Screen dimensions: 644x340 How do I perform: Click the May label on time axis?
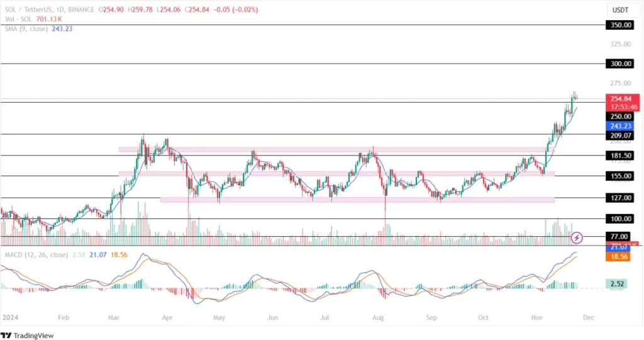tap(219, 317)
